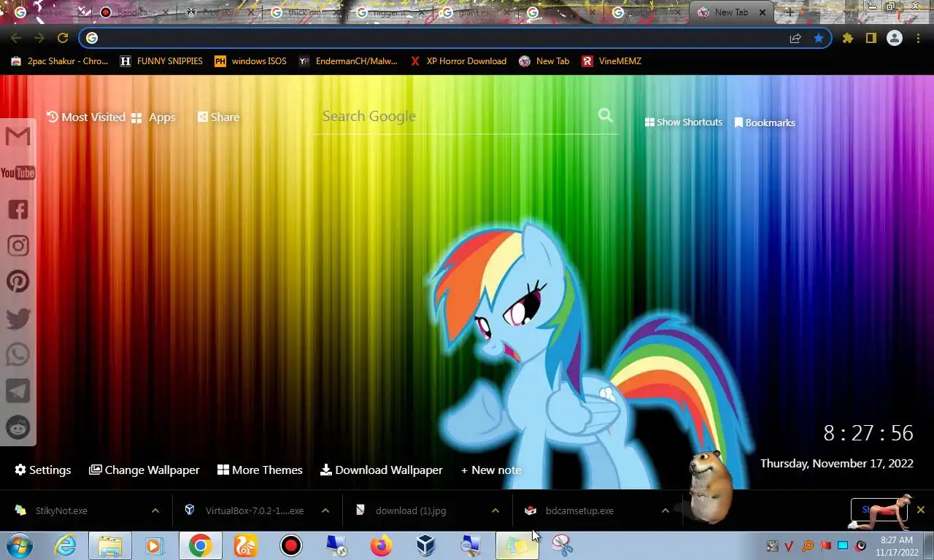The image size is (934, 560).
Task: Expand options for download (1).jpg
Action: point(495,510)
